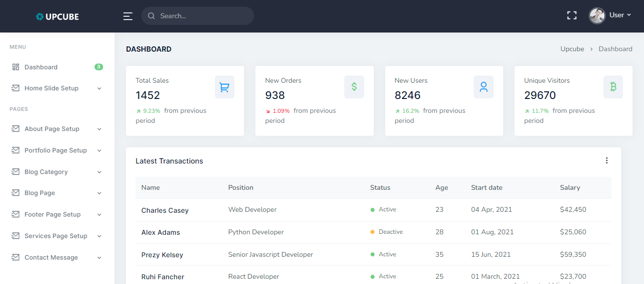This screenshot has width=644, height=284.
Task: Click the shopping cart icon on Total Sales card
Action: [x=224, y=87]
